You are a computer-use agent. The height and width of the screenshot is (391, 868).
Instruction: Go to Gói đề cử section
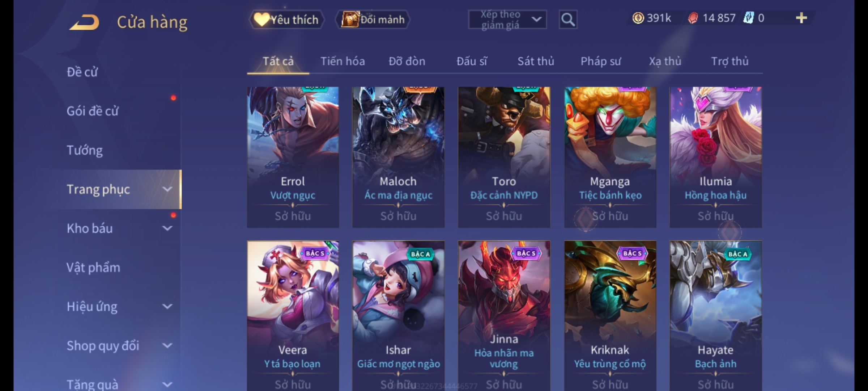point(93,111)
